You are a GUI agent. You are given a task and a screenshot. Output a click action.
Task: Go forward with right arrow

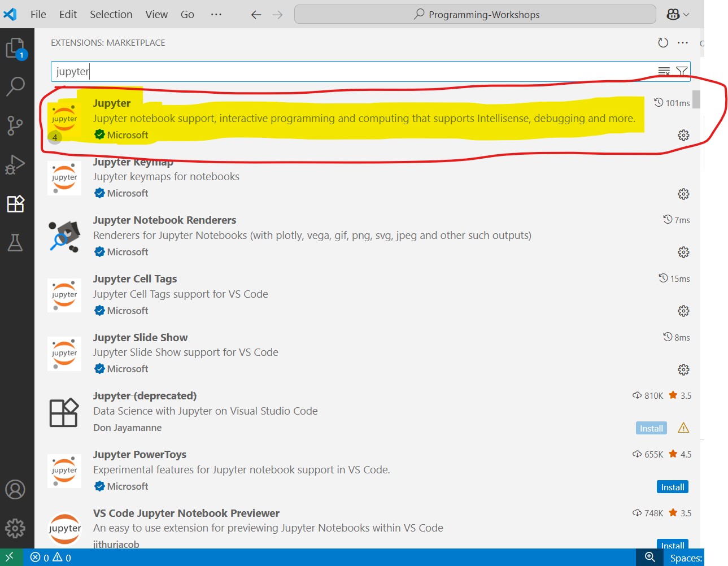tap(277, 15)
